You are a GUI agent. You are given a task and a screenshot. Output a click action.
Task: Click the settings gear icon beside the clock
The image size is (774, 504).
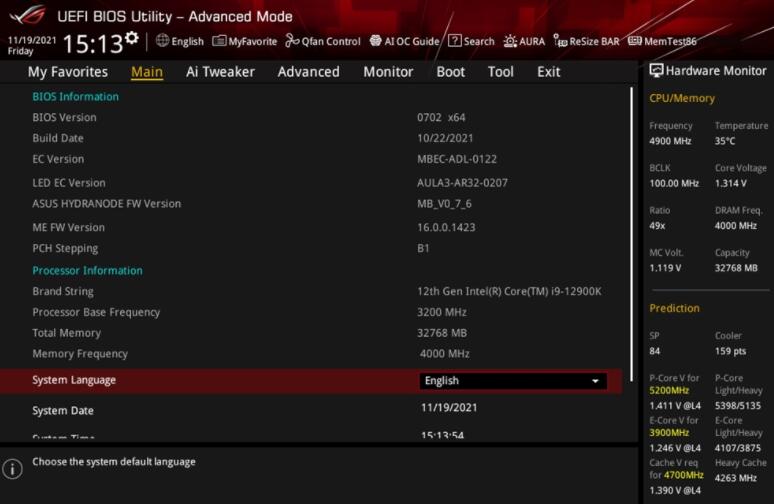point(132,38)
